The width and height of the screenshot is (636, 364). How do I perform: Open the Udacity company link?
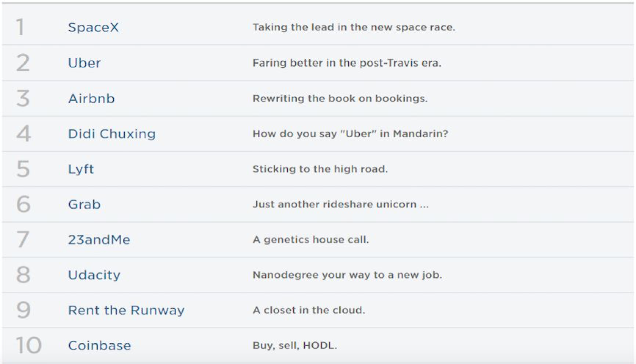(94, 275)
